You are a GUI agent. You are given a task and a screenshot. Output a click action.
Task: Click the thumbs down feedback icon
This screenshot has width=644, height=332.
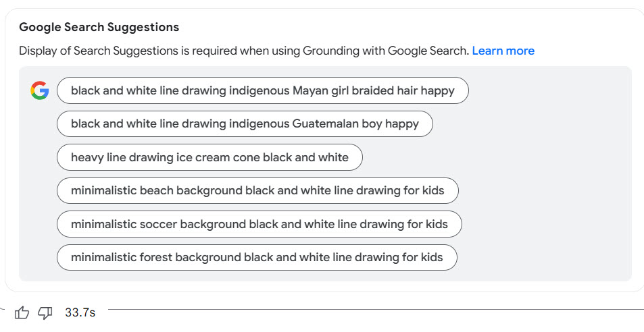click(x=45, y=312)
